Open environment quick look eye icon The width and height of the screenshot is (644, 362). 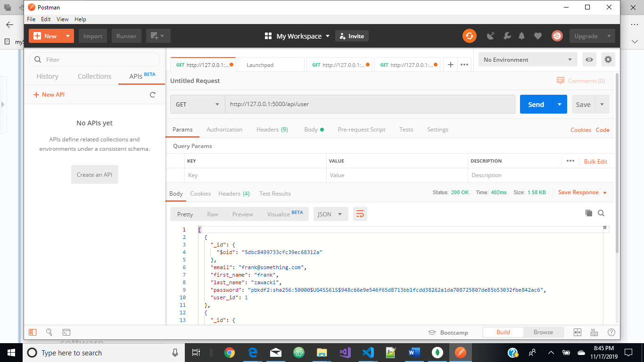[589, 59]
